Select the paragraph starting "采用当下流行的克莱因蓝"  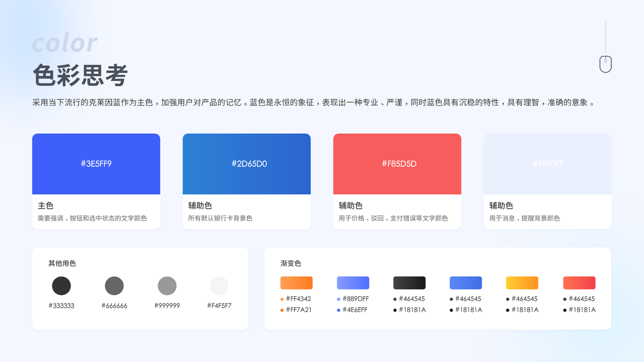314,103
